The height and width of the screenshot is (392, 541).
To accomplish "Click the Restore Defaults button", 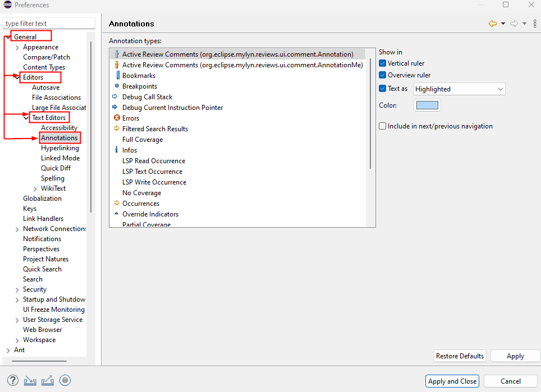I will [x=460, y=356].
